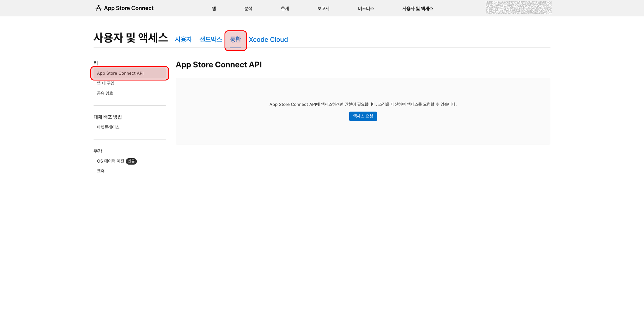
Task: Click the App Store Connect logo icon
Action: (98, 8)
